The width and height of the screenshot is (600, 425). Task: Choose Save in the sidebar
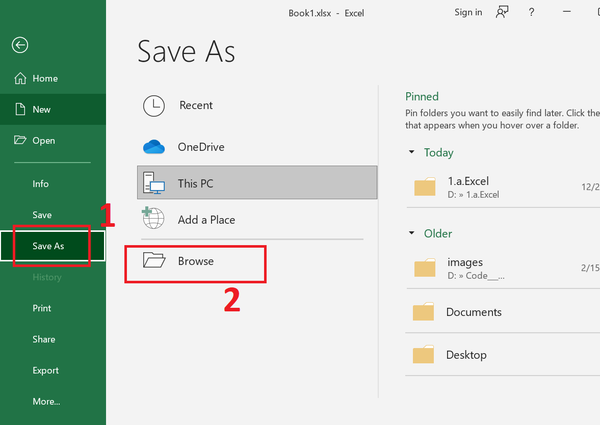click(x=53, y=215)
